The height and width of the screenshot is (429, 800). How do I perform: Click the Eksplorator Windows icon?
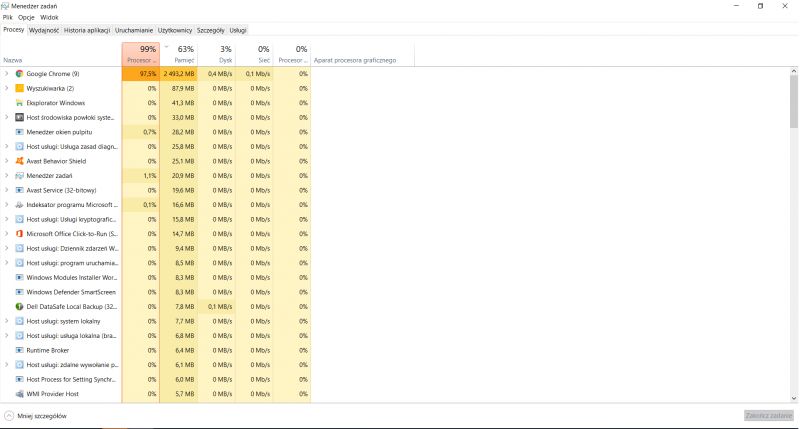[x=19, y=103]
